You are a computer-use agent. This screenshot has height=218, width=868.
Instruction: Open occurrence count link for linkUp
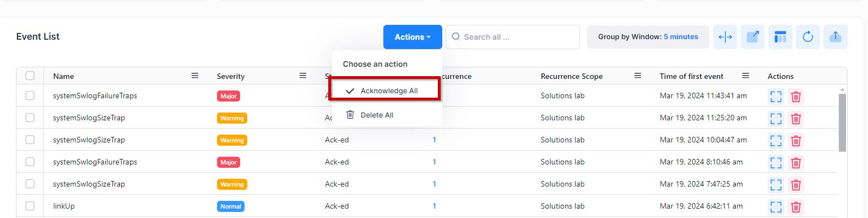[435, 206]
